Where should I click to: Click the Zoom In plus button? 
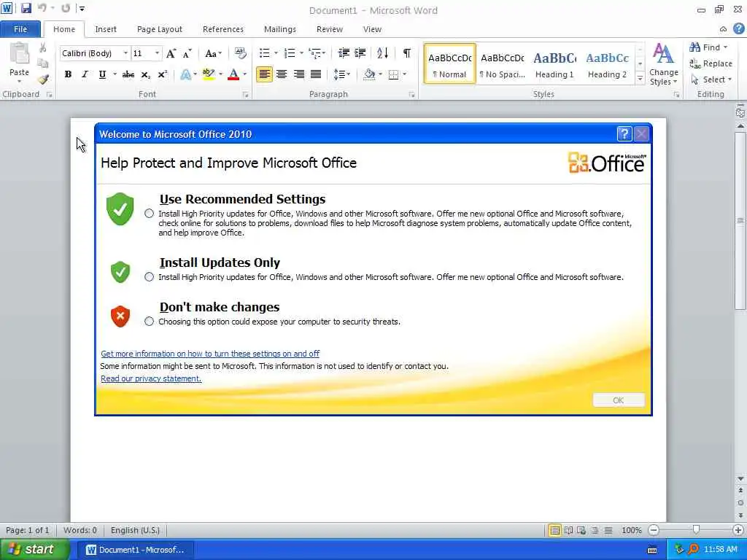pos(738,530)
